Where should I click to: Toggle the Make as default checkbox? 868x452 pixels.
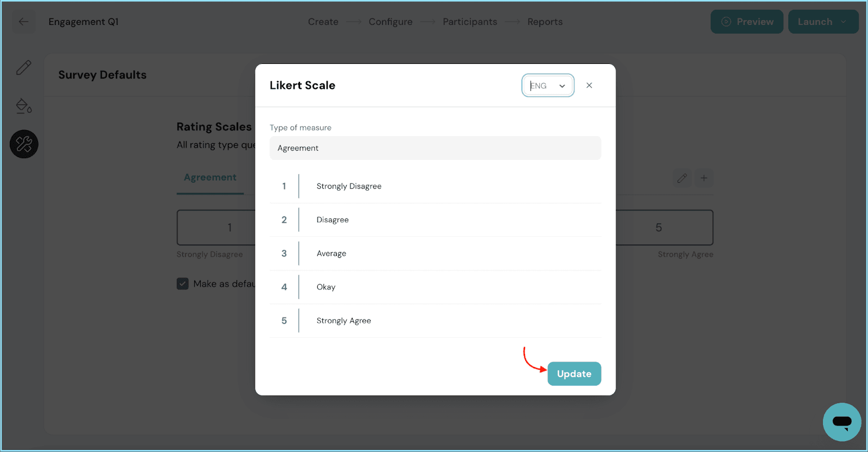(x=183, y=284)
